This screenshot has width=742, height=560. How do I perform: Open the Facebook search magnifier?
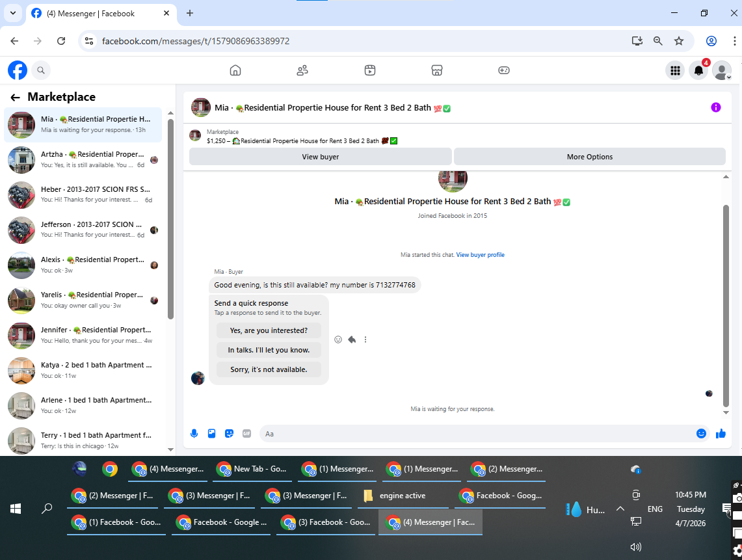(41, 70)
